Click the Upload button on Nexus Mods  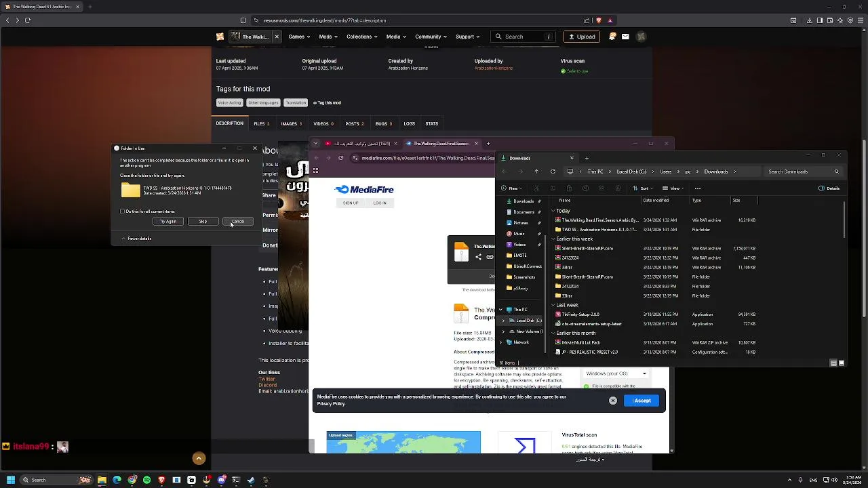582,37
